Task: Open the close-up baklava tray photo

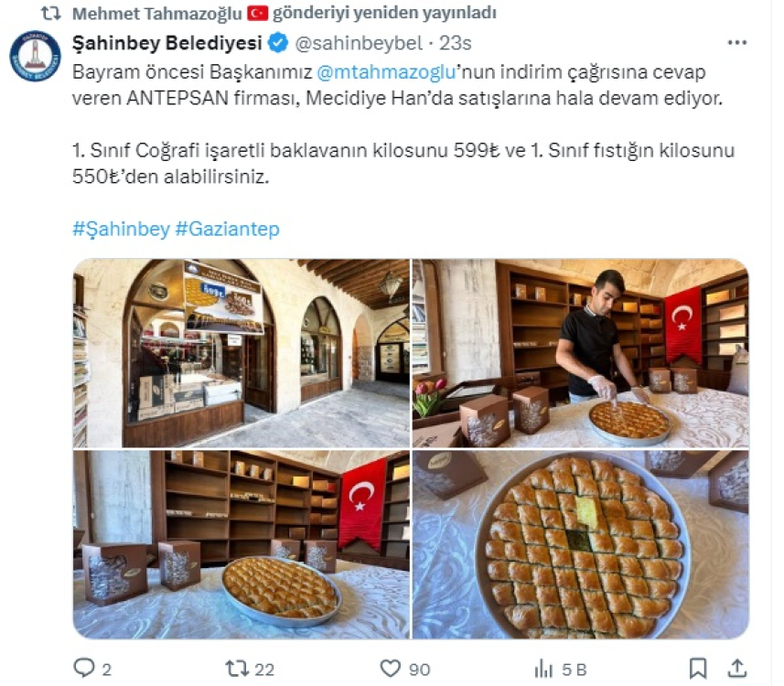Action: tap(581, 544)
